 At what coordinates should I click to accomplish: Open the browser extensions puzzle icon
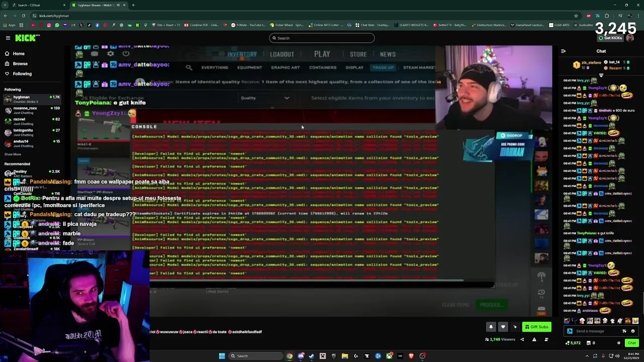coord(607,16)
